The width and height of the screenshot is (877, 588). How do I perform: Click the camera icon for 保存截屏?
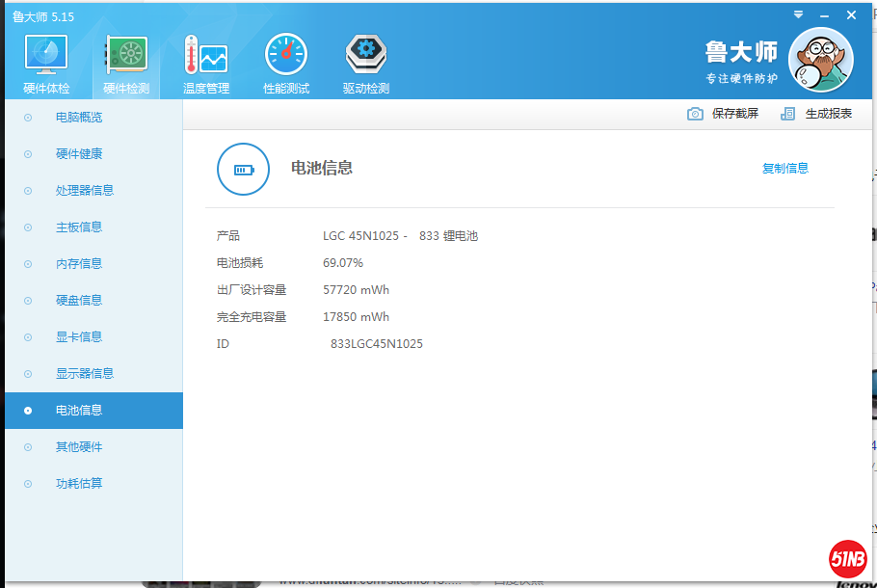695,114
